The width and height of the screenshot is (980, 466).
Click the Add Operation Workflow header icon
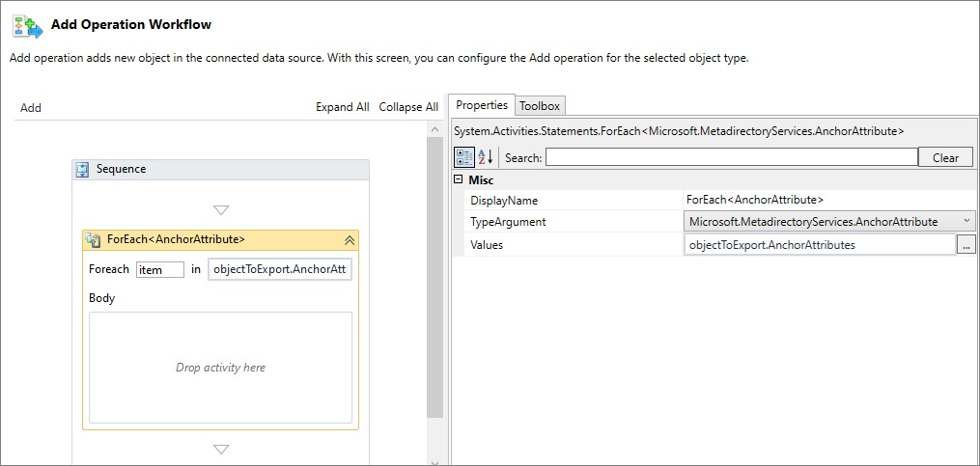pyautogui.click(x=26, y=25)
